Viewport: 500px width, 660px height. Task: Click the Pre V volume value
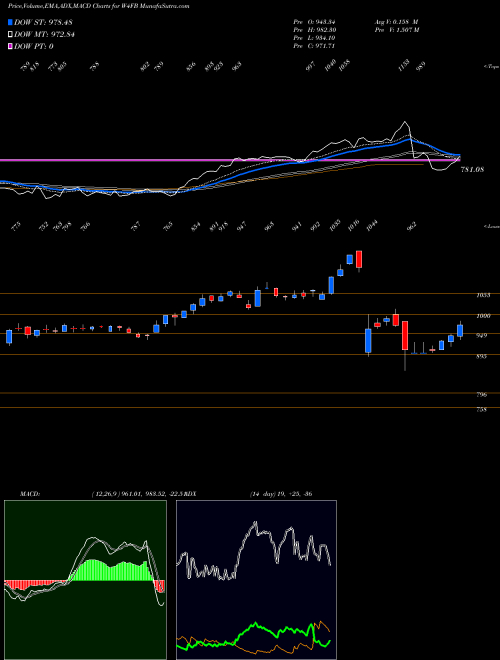coord(408,30)
